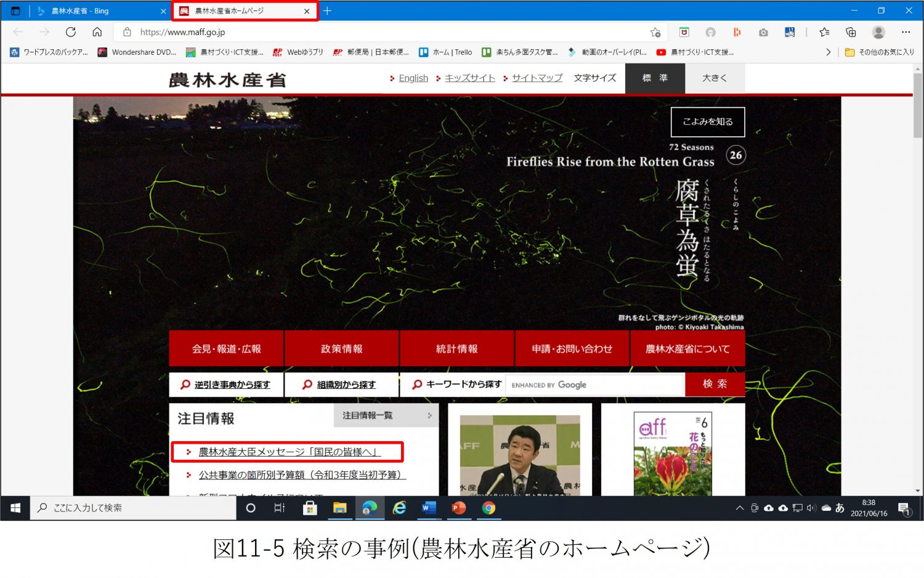Open the 政策情報 menu
The height and width of the screenshot is (578, 924).
coord(341,349)
